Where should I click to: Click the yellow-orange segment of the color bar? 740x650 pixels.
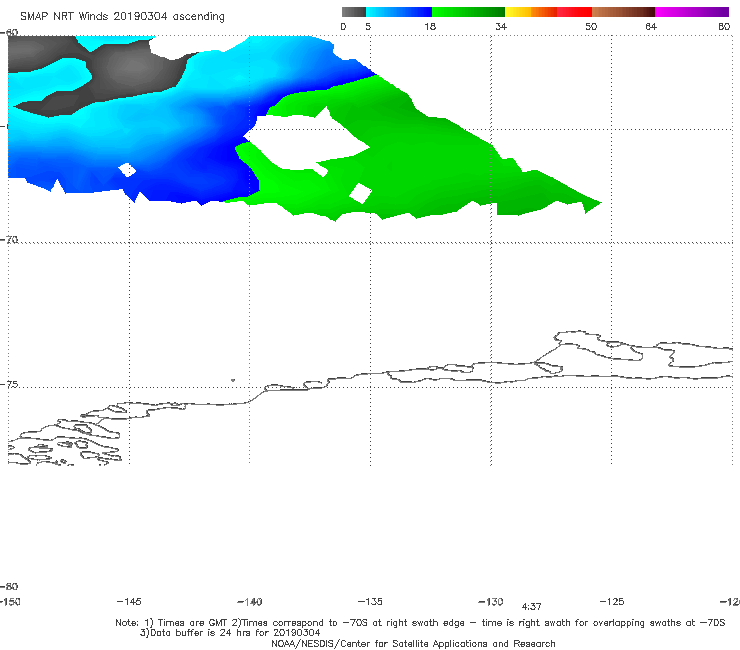(x=531, y=12)
